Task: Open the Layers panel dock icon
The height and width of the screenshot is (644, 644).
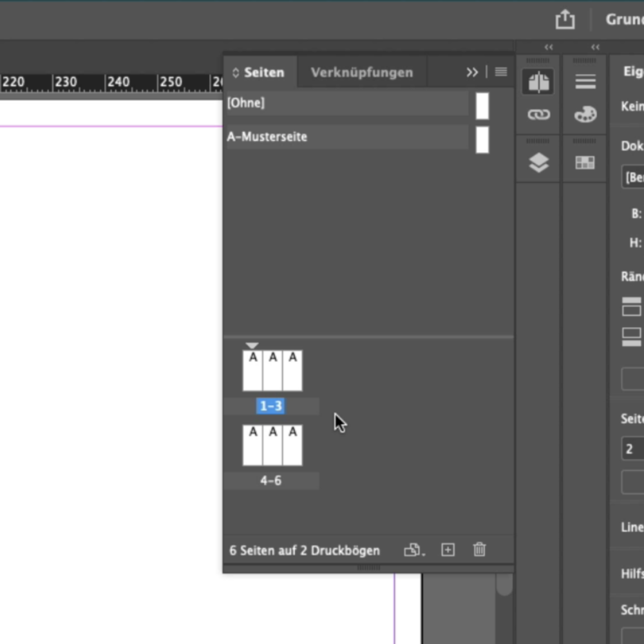Action: pyautogui.click(x=538, y=163)
